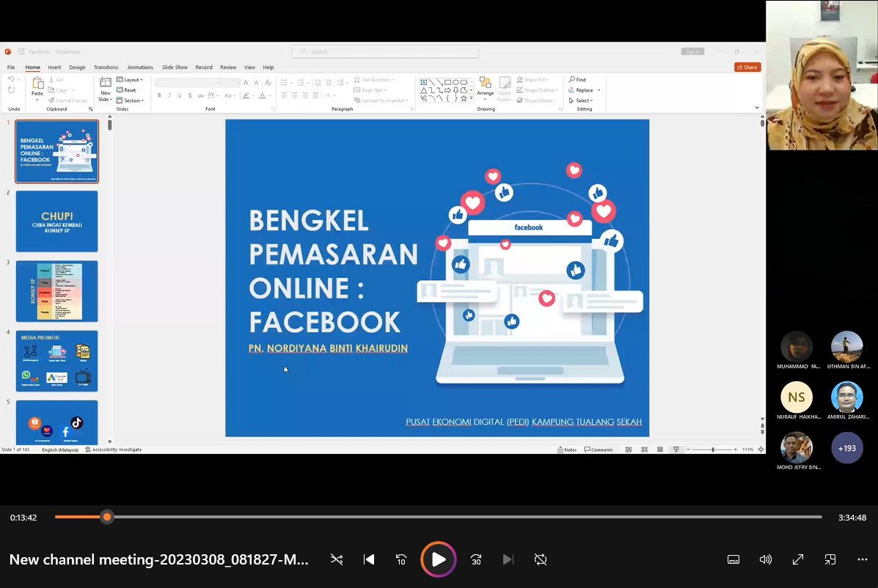The height and width of the screenshot is (588, 878).
Task: Toggle the Notes pane
Action: pos(567,450)
